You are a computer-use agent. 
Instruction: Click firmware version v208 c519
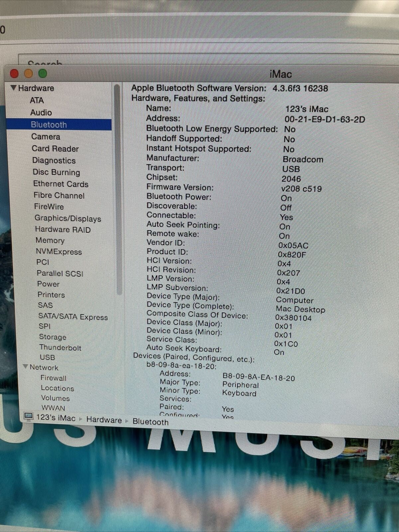point(301,189)
